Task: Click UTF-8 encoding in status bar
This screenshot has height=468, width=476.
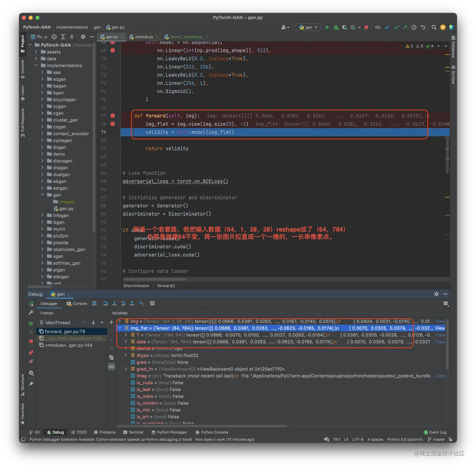Action: coord(358,439)
